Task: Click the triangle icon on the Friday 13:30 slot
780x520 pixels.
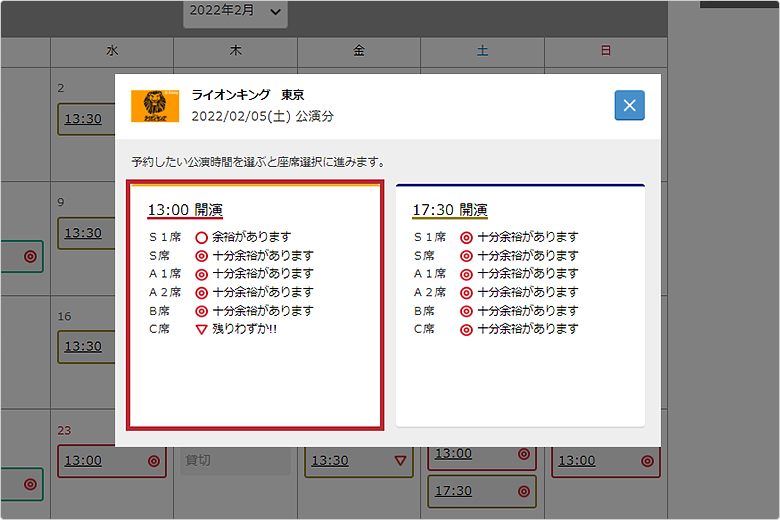Action: tap(400, 461)
